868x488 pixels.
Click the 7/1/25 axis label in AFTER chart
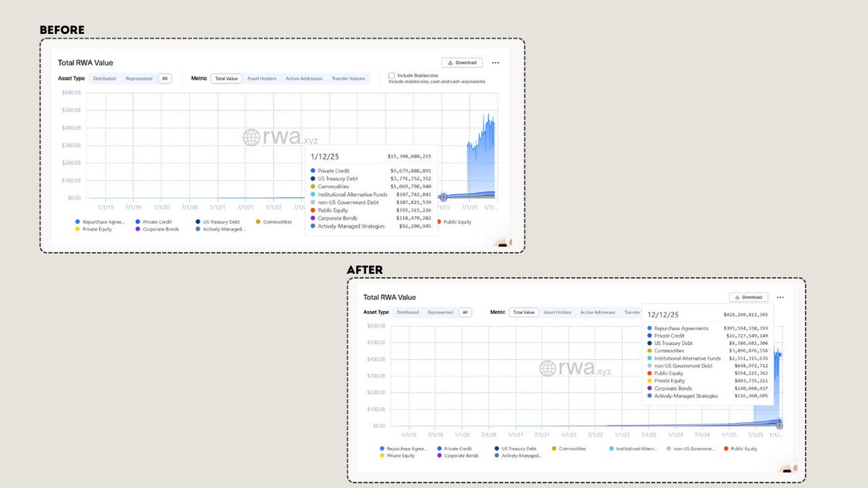click(x=755, y=435)
